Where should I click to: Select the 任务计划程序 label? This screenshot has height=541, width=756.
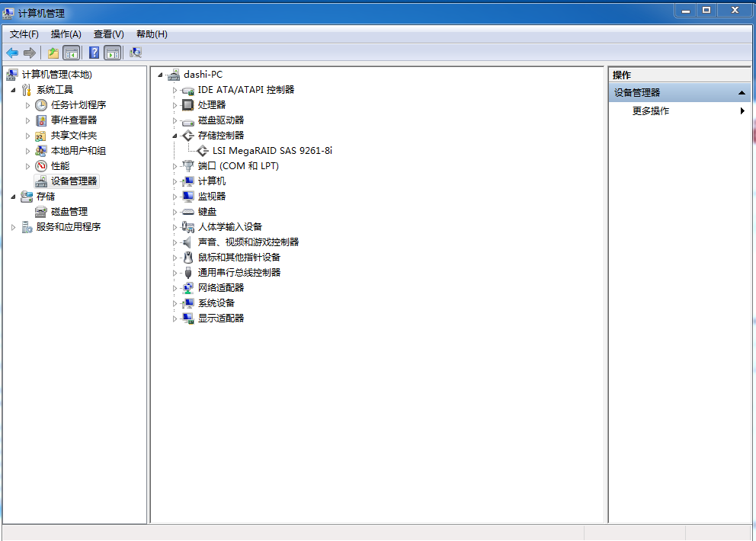(x=78, y=105)
